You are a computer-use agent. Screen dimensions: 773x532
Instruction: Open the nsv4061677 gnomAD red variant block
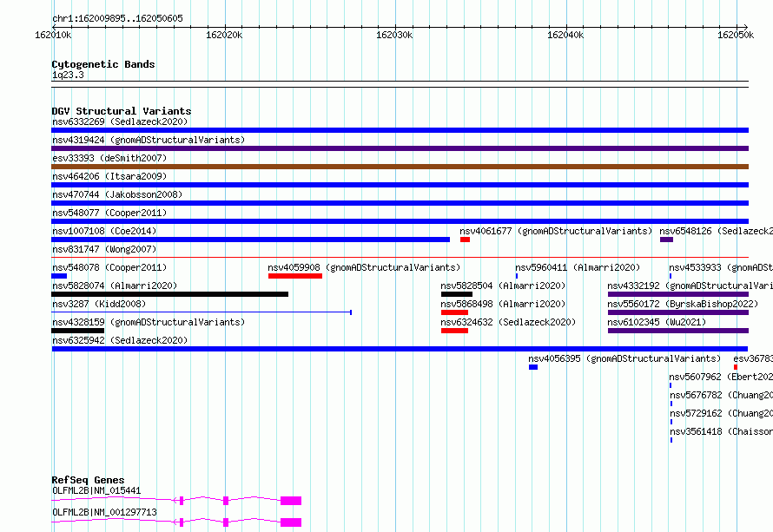(465, 240)
